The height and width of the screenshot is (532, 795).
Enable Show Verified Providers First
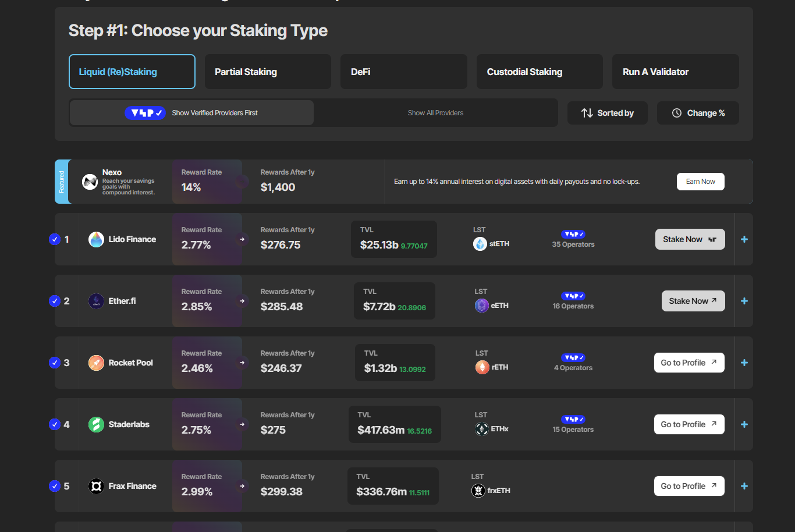pos(191,113)
